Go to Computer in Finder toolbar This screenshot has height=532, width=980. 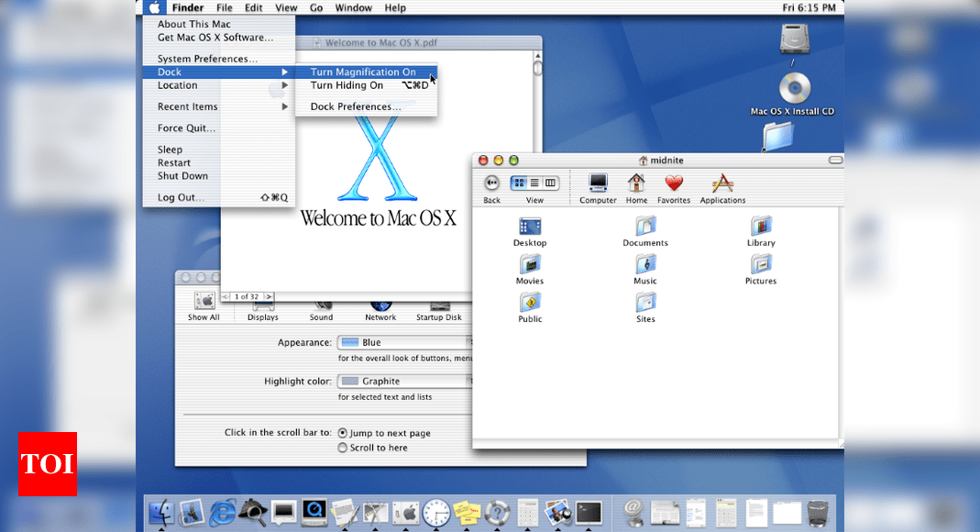tap(598, 189)
